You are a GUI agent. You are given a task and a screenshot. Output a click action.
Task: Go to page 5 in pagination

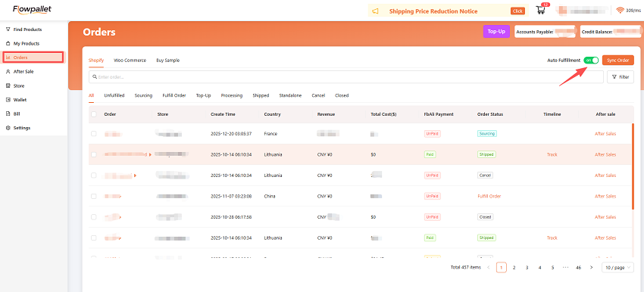tap(552, 267)
